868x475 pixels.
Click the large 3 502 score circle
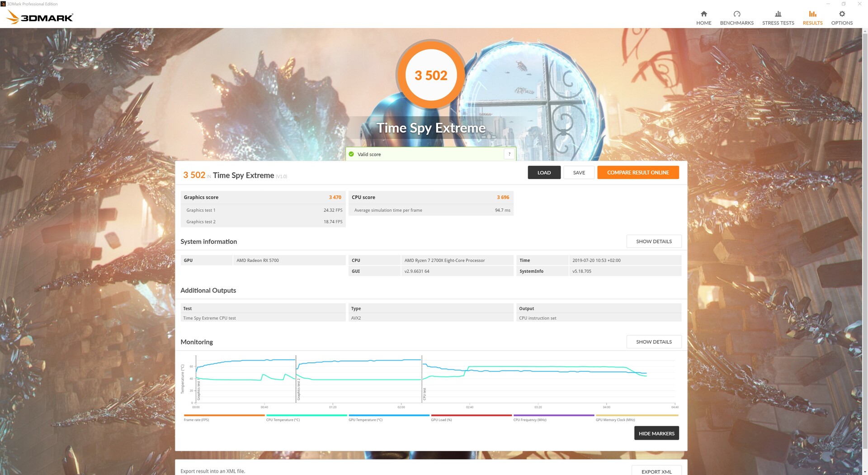(431, 75)
